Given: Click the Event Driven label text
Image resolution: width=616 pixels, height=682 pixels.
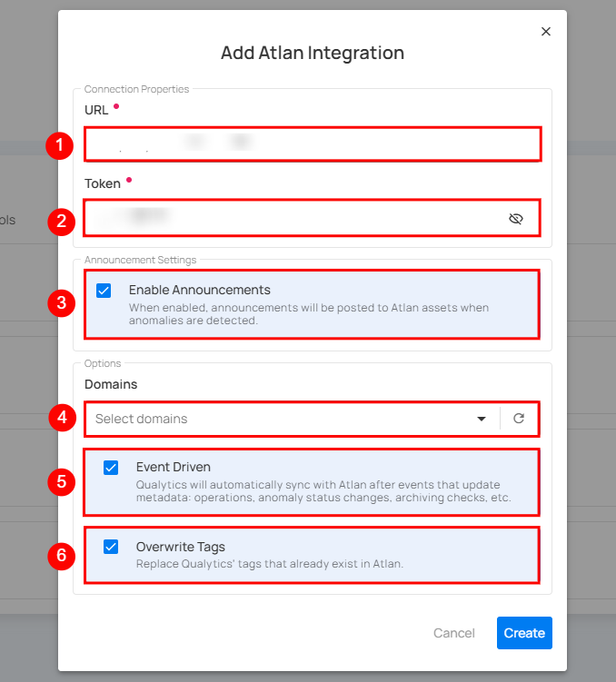Looking at the screenshot, I should point(174,467).
